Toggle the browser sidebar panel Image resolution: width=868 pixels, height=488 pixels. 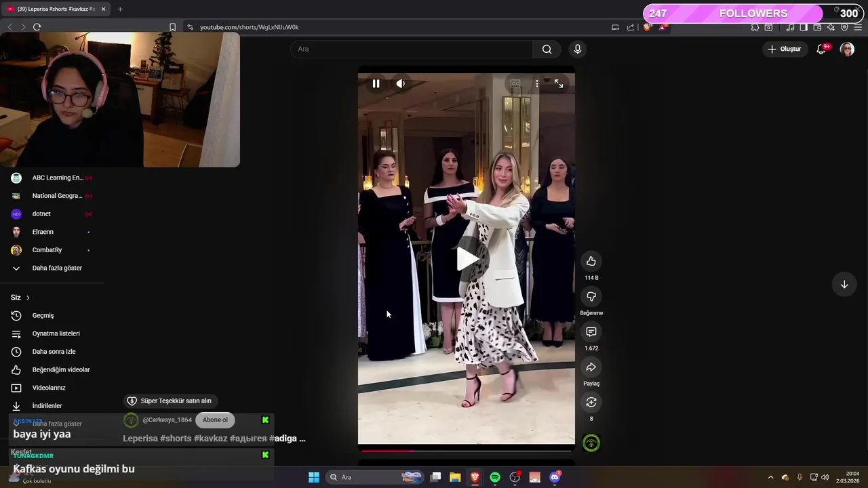pos(804,27)
